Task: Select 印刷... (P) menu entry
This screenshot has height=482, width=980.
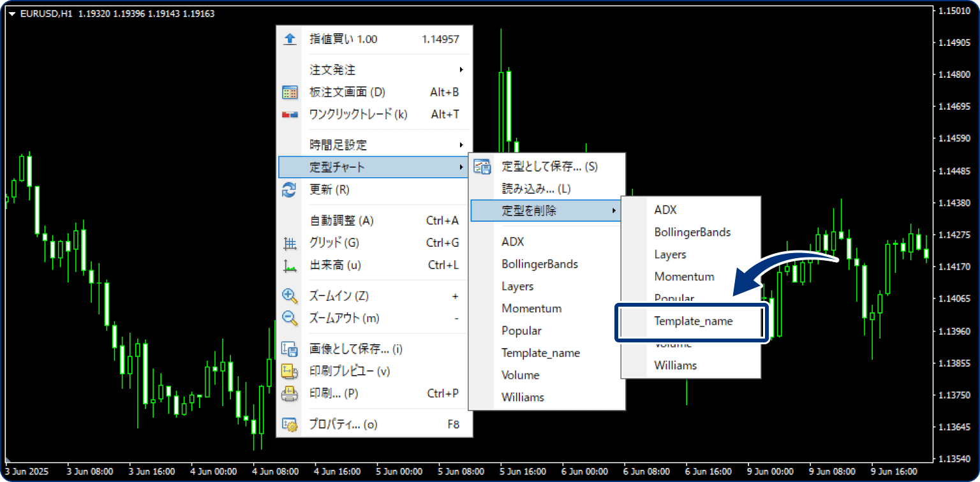Action: (x=375, y=393)
